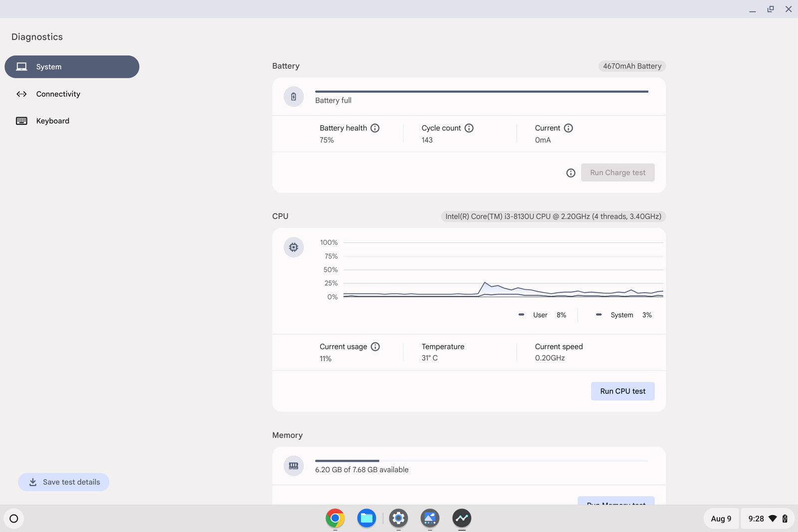This screenshot has height=532, width=798.
Task: Click info icon beside Run Charge test
Action: (571, 173)
